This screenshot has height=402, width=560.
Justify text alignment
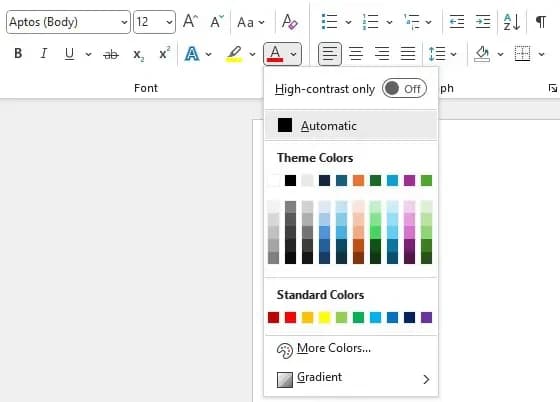coord(408,54)
